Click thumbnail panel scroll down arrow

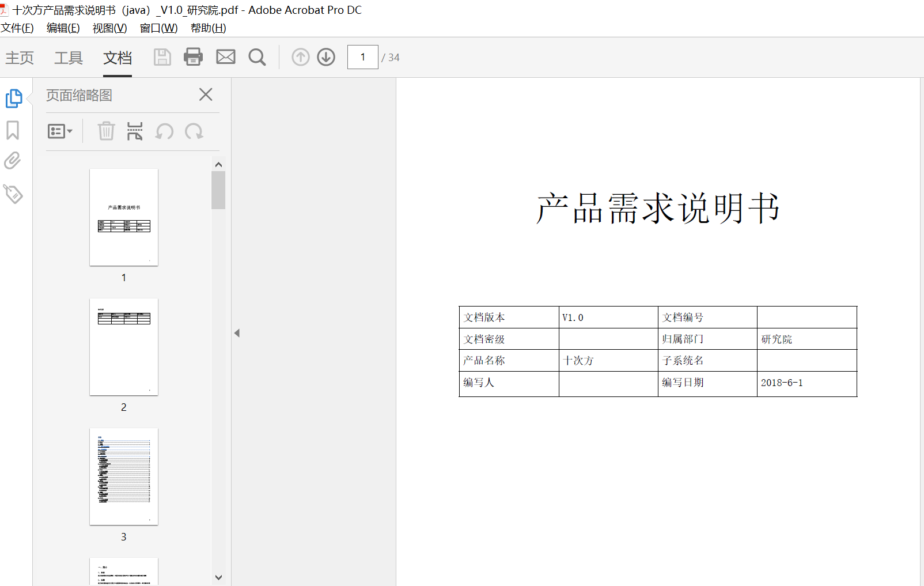[x=218, y=577]
